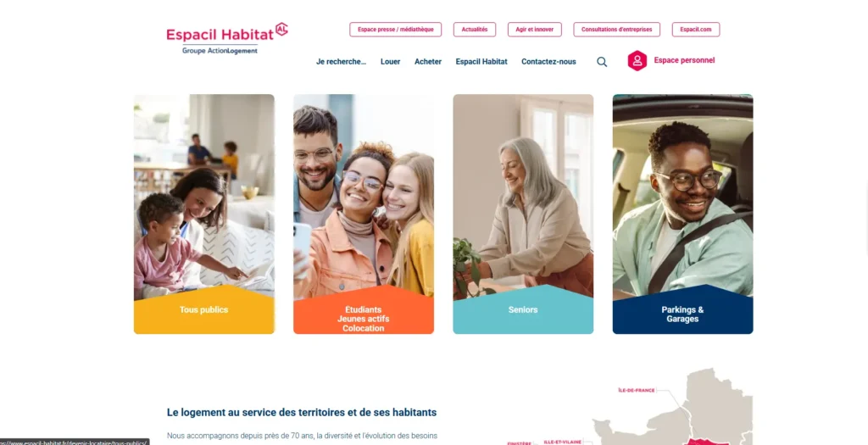Screen dimensions: 868x445
Task: Open the Je recherche... menu
Action: click(x=341, y=61)
